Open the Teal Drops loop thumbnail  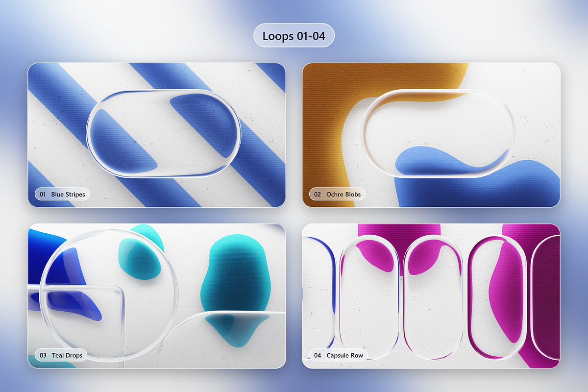(157, 296)
